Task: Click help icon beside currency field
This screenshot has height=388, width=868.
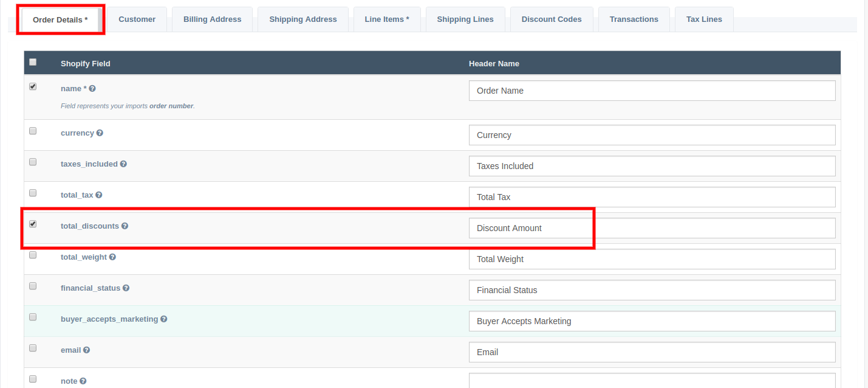Action: [100, 133]
